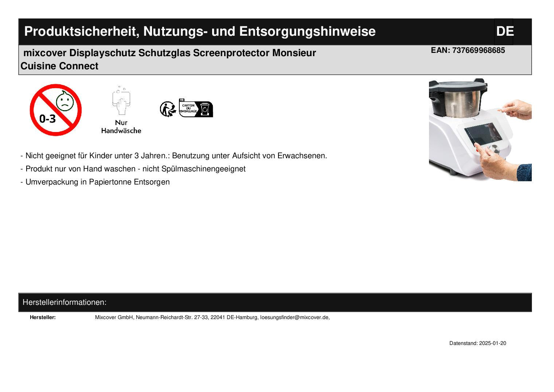
Task: Click the 'Nur Handwäsche' caption
Action: [121, 127]
